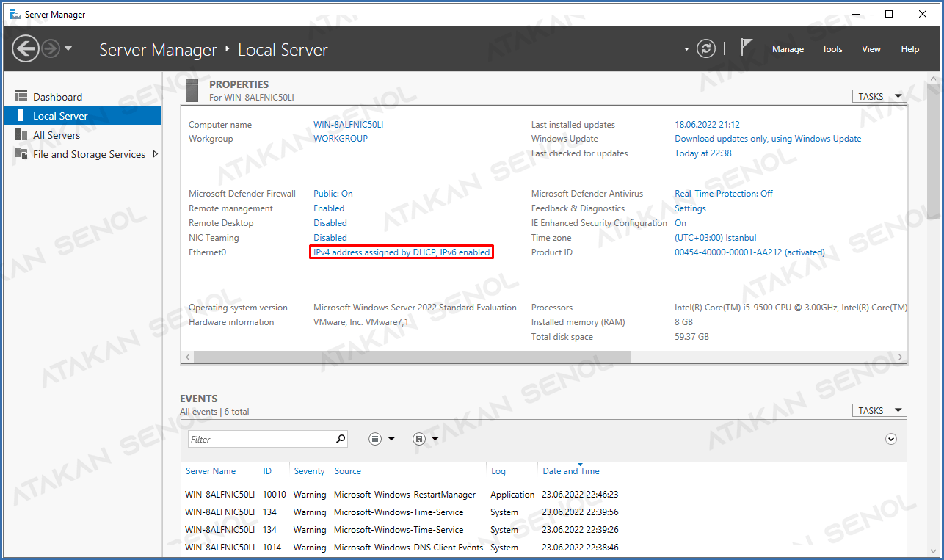Click the (UTC+03:00) Istanbul time zone link

tap(715, 238)
